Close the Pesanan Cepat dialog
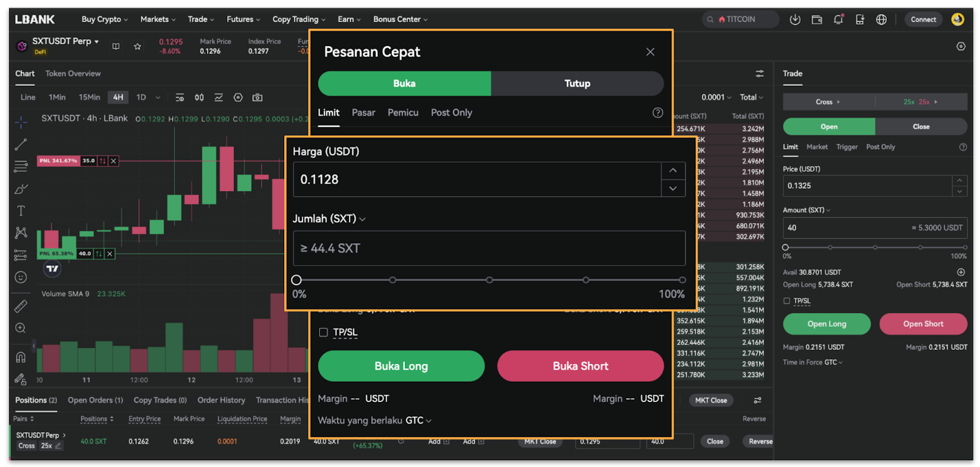The width and height of the screenshot is (980, 467). click(x=650, y=52)
